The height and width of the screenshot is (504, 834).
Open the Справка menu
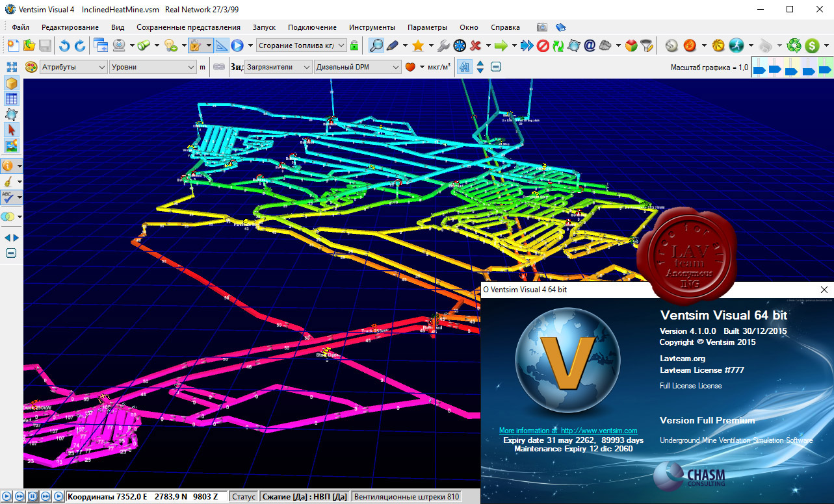pyautogui.click(x=505, y=27)
